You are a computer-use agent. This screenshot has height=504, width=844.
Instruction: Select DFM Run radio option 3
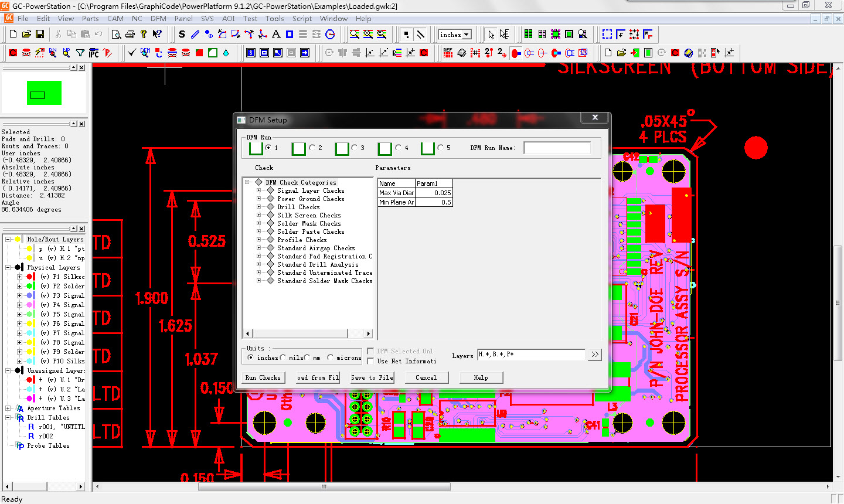point(355,148)
